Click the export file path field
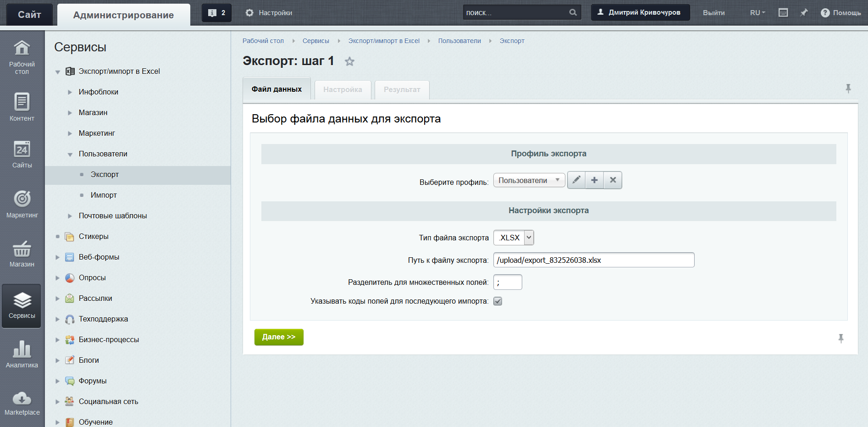The image size is (868, 427). tap(593, 260)
